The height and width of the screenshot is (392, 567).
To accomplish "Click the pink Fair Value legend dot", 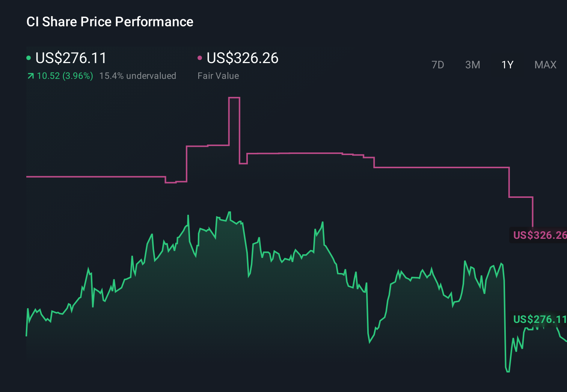I will tap(200, 58).
